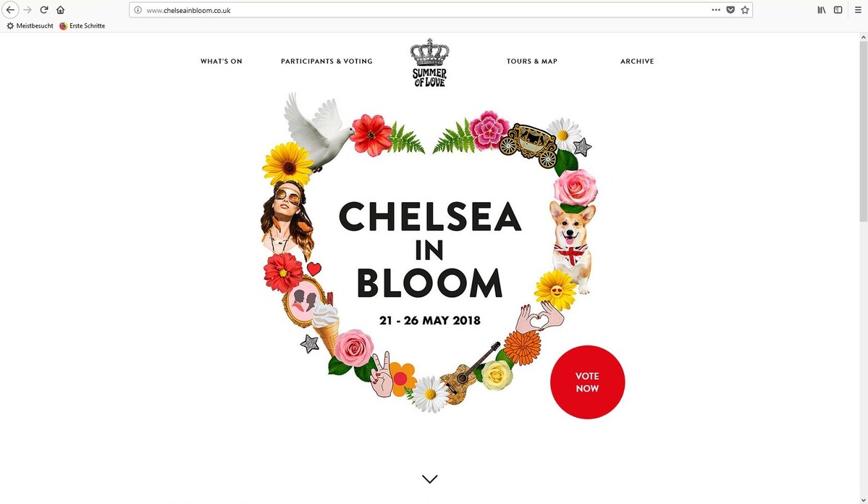Save page to Pocket icon

tap(730, 10)
